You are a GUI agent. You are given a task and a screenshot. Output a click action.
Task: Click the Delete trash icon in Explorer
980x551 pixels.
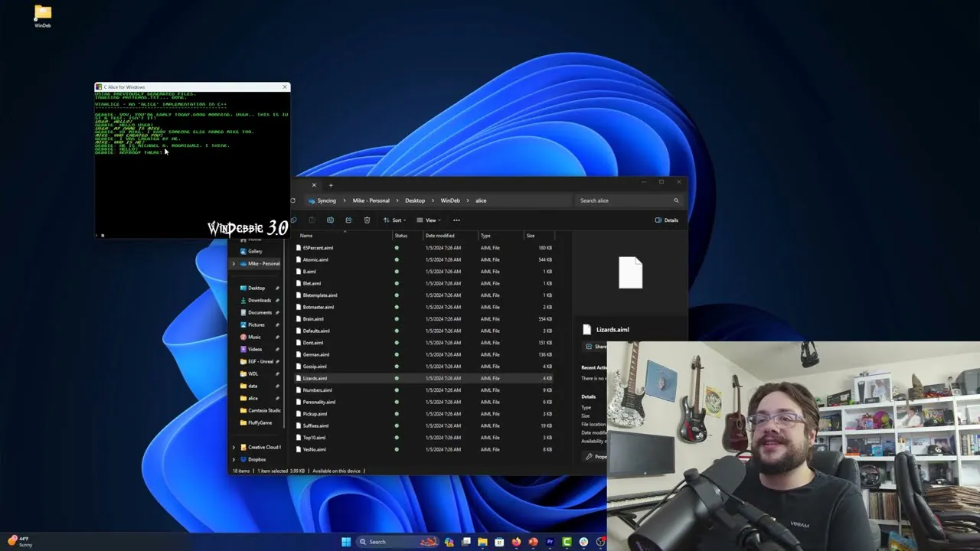pyautogui.click(x=367, y=220)
